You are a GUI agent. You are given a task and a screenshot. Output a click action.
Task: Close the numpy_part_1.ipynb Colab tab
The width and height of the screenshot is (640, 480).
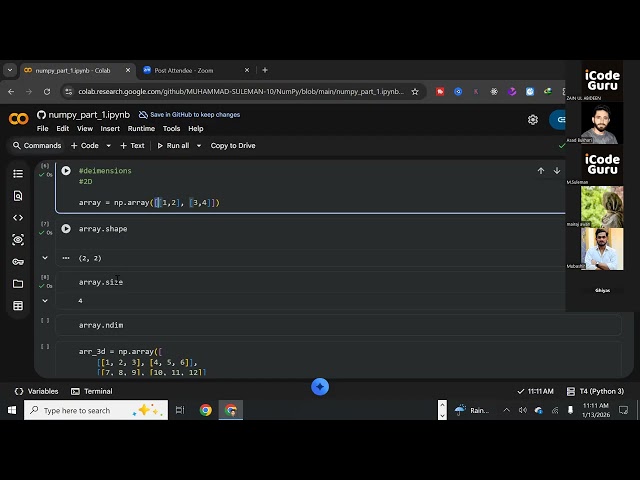(128, 70)
